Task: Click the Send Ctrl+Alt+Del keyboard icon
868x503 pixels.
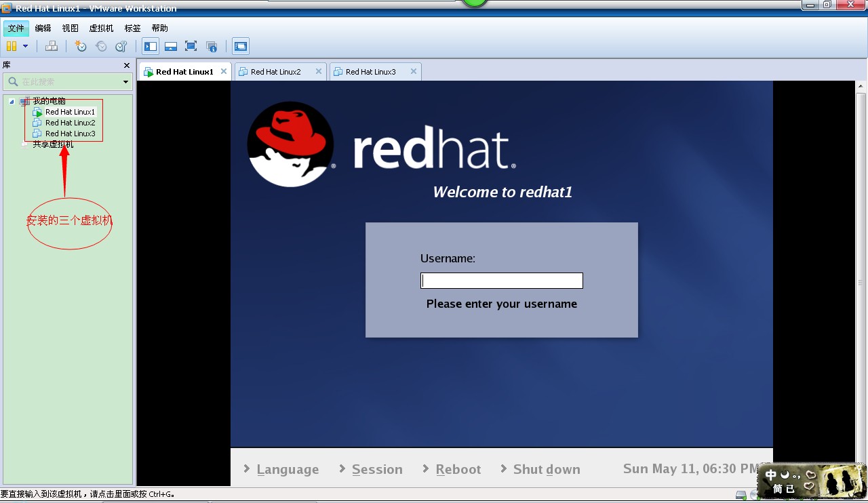Action: 52,46
